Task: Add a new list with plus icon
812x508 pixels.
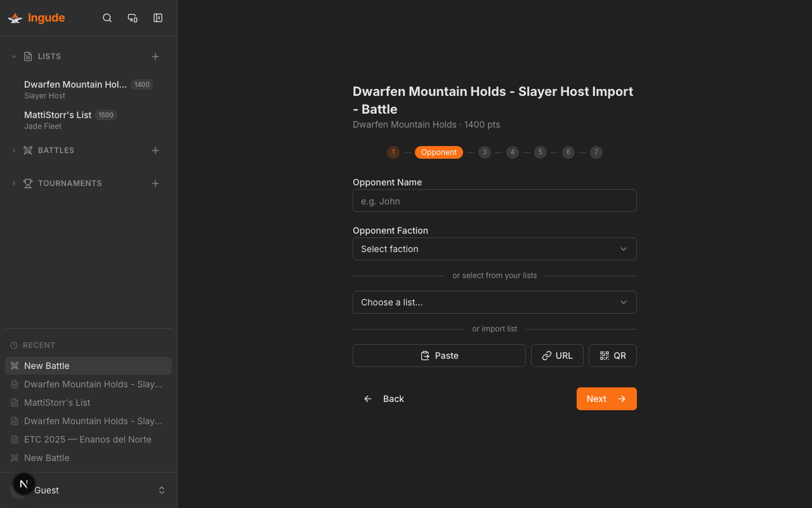Action: pyautogui.click(x=155, y=57)
